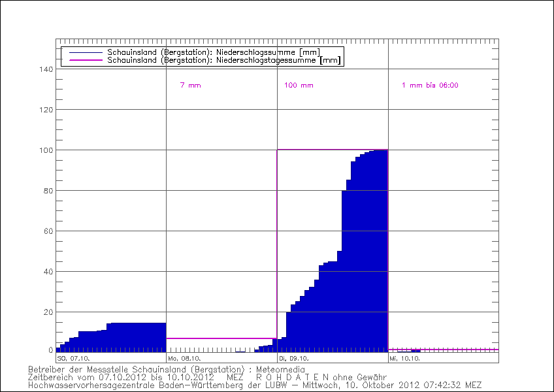The image size is (554, 392).
Task: Click the '100 mm' daily total label
Action: click(299, 86)
